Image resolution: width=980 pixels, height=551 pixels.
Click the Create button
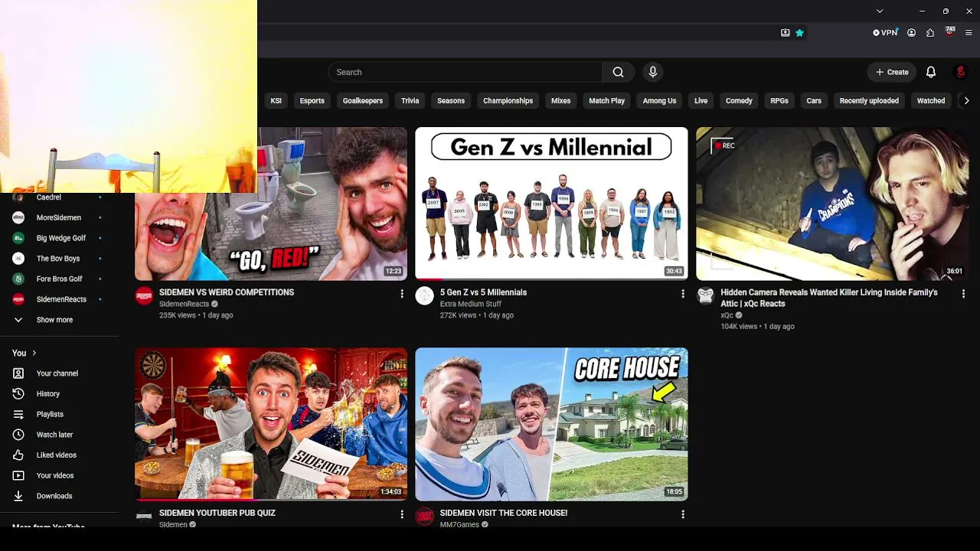click(892, 72)
